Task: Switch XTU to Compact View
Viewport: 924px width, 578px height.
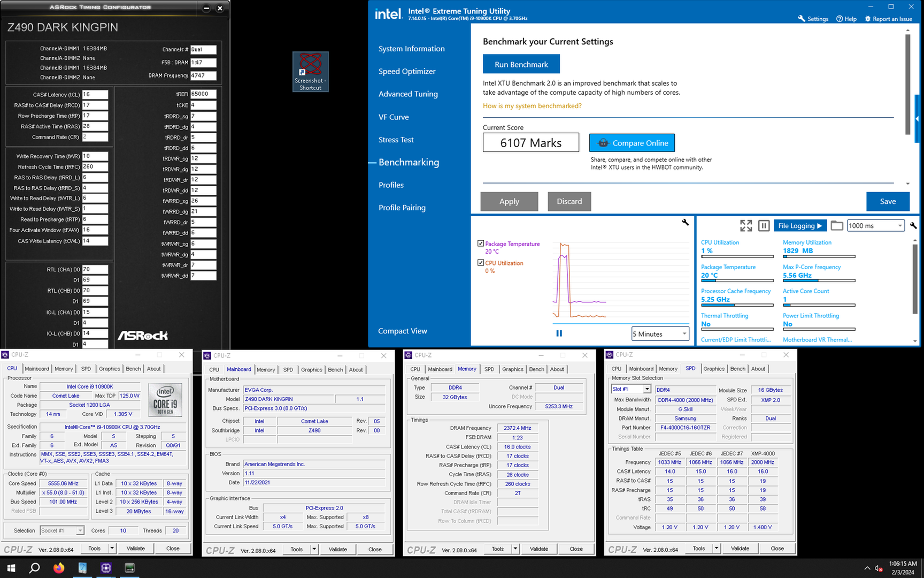Action: pos(403,331)
